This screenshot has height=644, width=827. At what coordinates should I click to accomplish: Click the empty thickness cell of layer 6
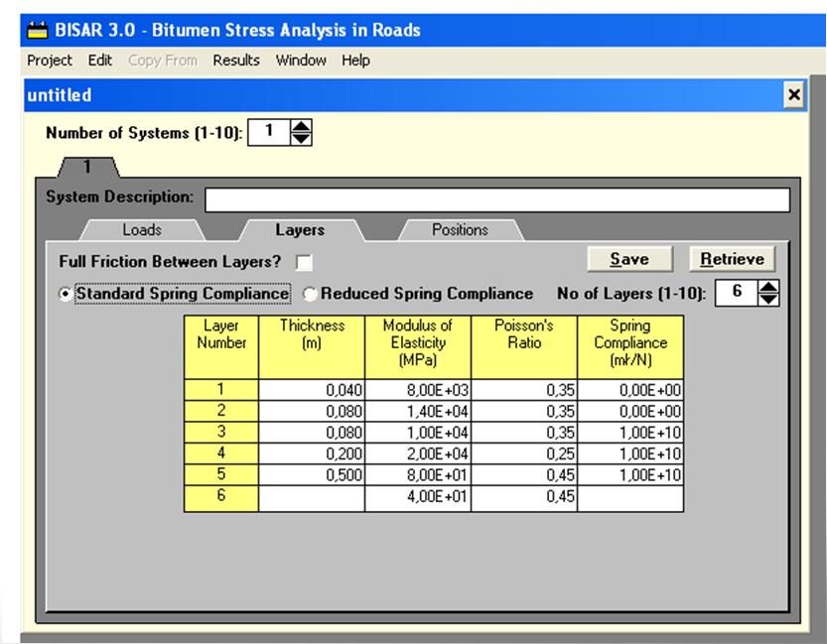click(312, 498)
